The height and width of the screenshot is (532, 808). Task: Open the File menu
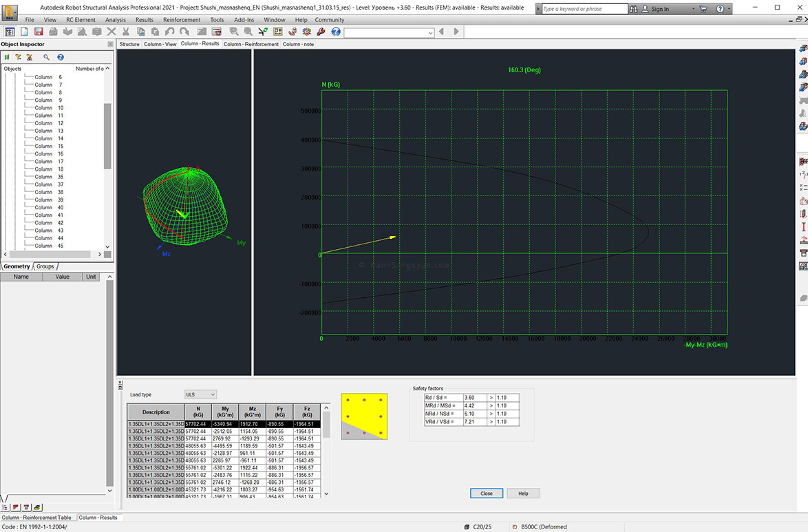pyautogui.click(x=30, y=19)
